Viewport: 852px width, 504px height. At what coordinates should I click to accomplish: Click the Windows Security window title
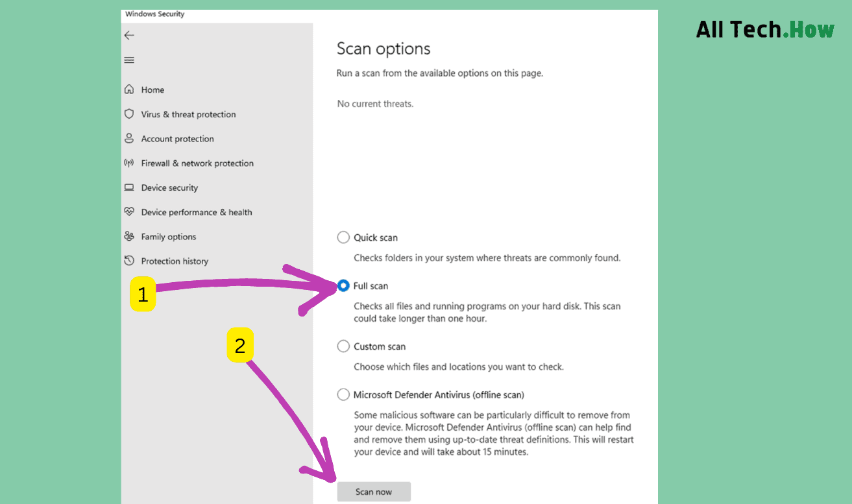(154, 14)
